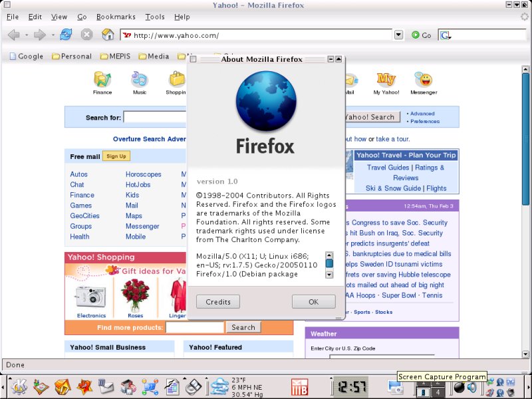Click the Google bookmark in toolbar
532x399 pixels.
pos(27,56)
